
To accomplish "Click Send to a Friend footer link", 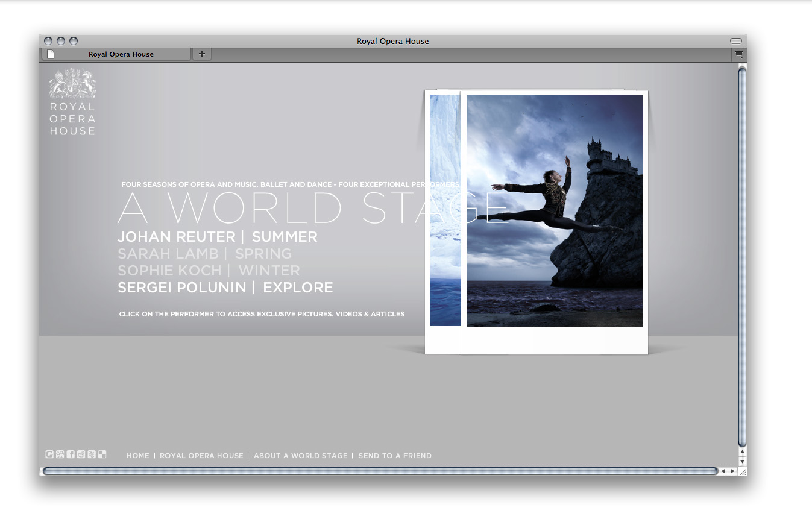I will click(x=395, y=456).
